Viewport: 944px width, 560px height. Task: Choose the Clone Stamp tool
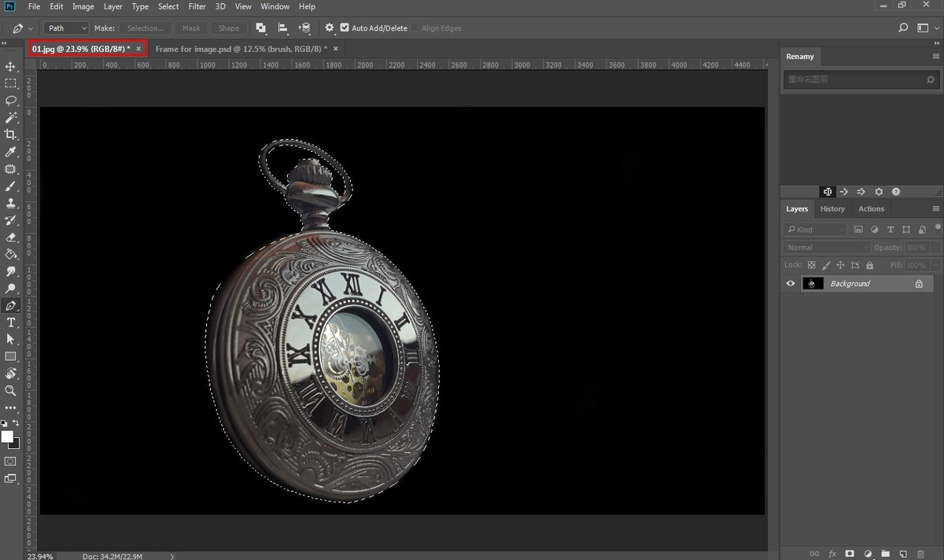point(11,203)
